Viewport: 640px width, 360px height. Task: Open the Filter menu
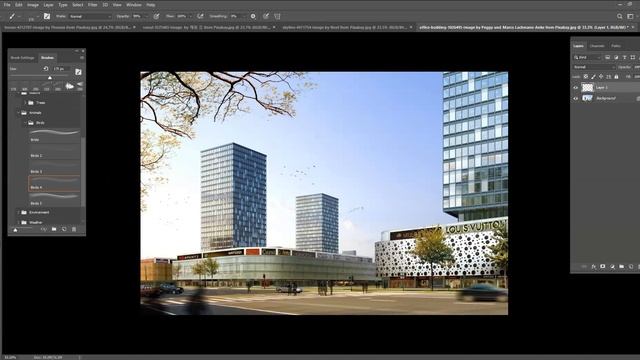[x=93, y=5]
